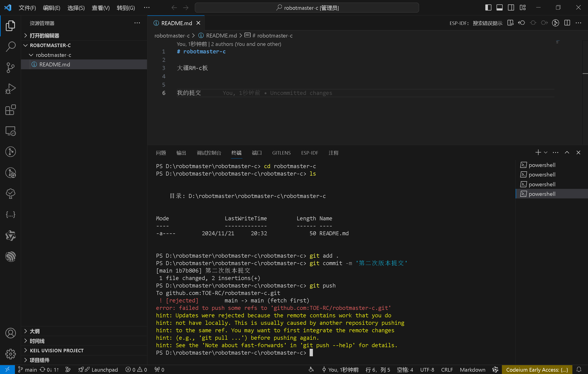This screenshot has height=374, width=588.
Task: Switch to the GITLENS panel tab
Action: pos(281,153)
